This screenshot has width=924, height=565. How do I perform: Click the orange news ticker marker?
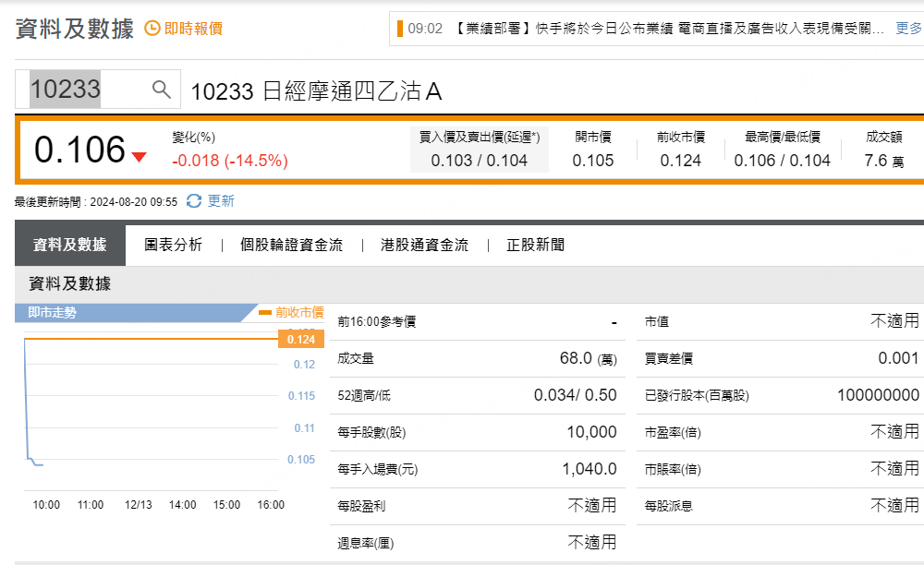[x=400, y=29]
